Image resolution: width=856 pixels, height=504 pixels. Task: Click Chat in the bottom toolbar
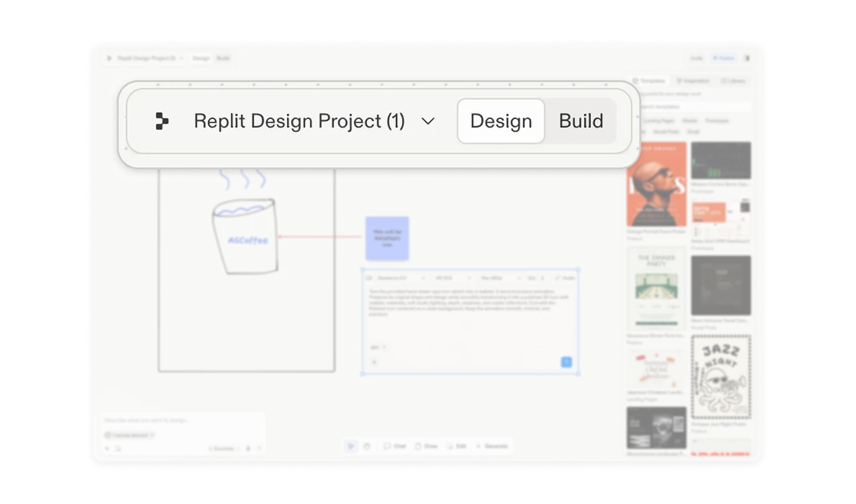click(x=395, y=446)
